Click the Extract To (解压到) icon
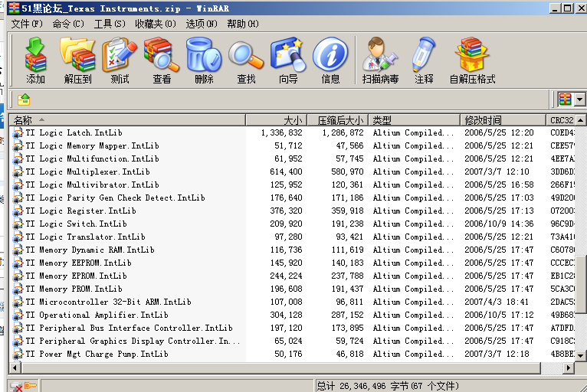Screen dimensions: 587x392 click(78, 60)
